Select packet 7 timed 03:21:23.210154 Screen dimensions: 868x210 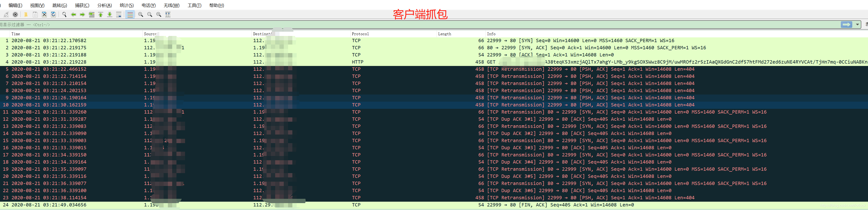(434, 84)
